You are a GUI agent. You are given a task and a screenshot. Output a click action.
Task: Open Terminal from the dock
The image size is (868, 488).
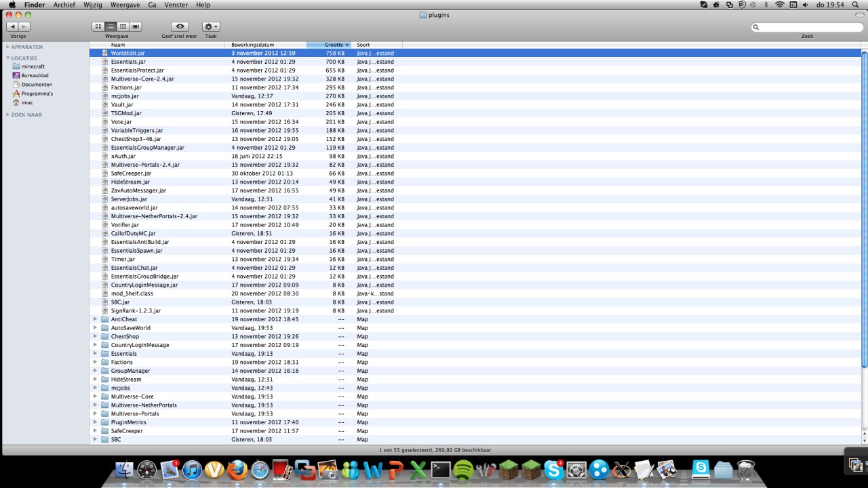pyautogui.click(x=441, y=470)
